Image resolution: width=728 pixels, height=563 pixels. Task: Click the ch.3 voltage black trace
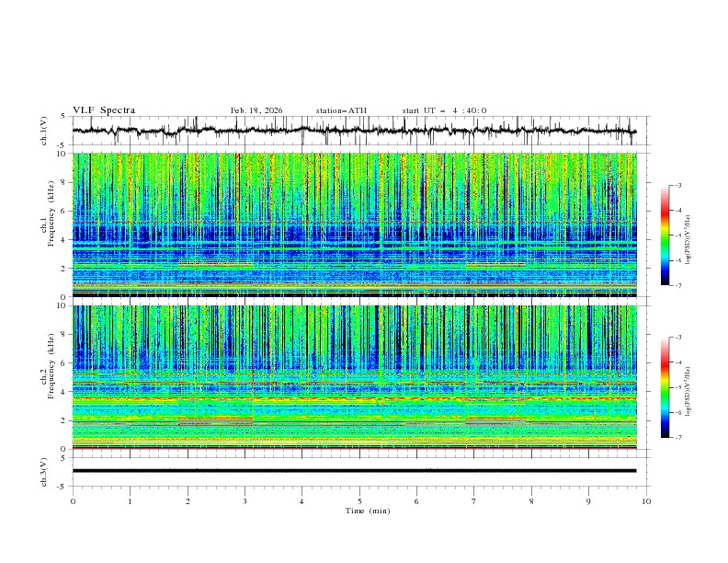(x=354, y=471)
